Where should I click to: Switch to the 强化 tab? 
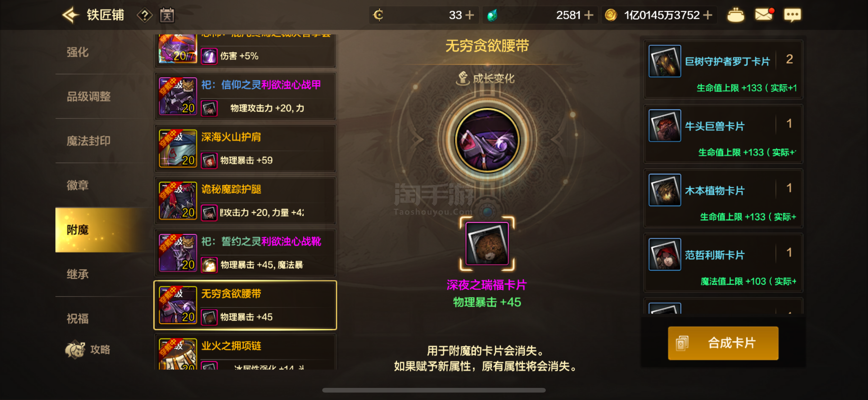click(78, 52)
